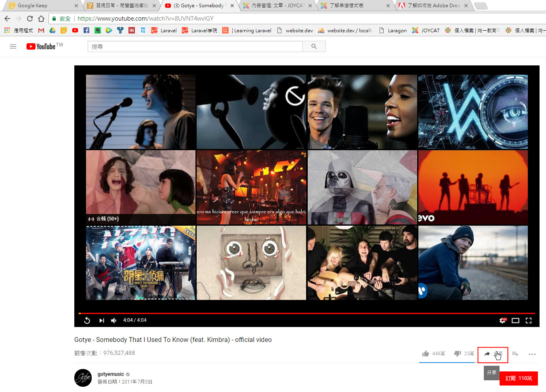Replay the video with the replay button
The image size is (546, 392).
(87, 321)
